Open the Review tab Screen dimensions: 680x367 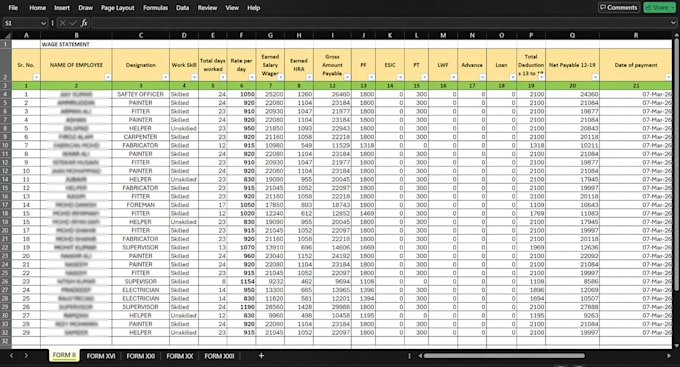[x=207, y=8]
